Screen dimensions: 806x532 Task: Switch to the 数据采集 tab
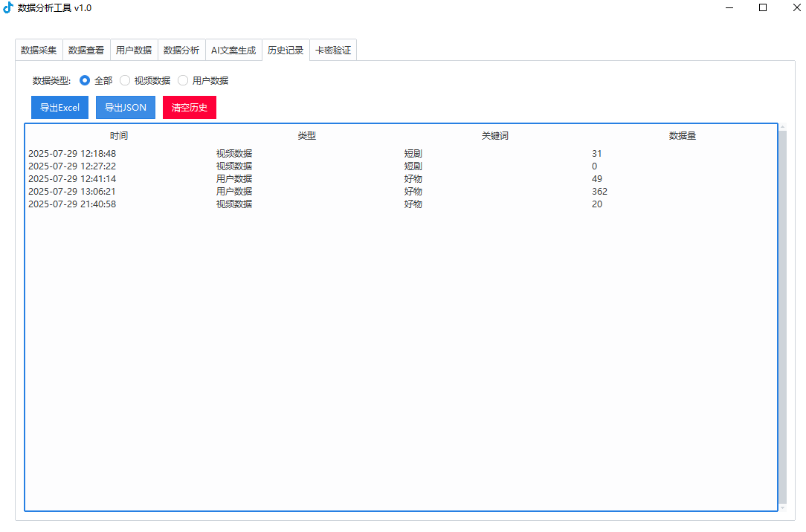click(x=39, y=51)
